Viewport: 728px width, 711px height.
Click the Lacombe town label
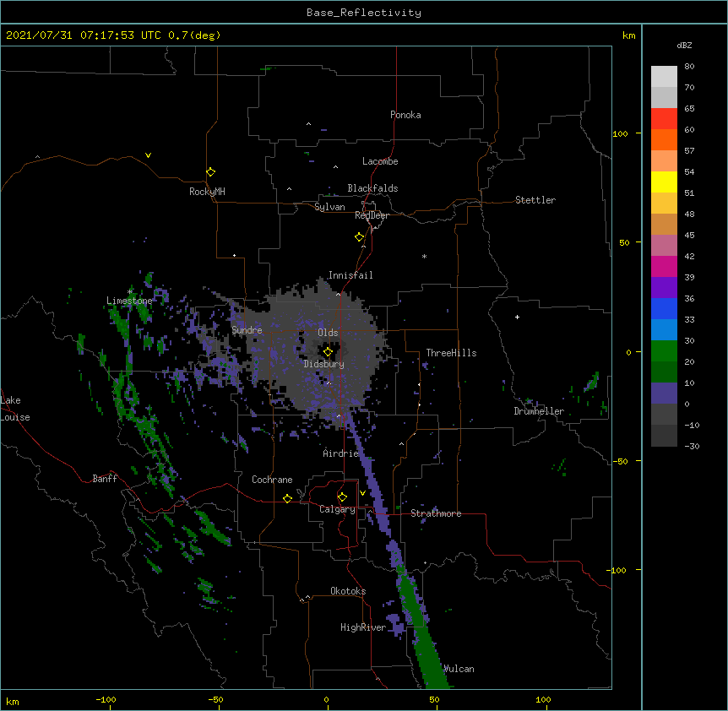(380, 161)
